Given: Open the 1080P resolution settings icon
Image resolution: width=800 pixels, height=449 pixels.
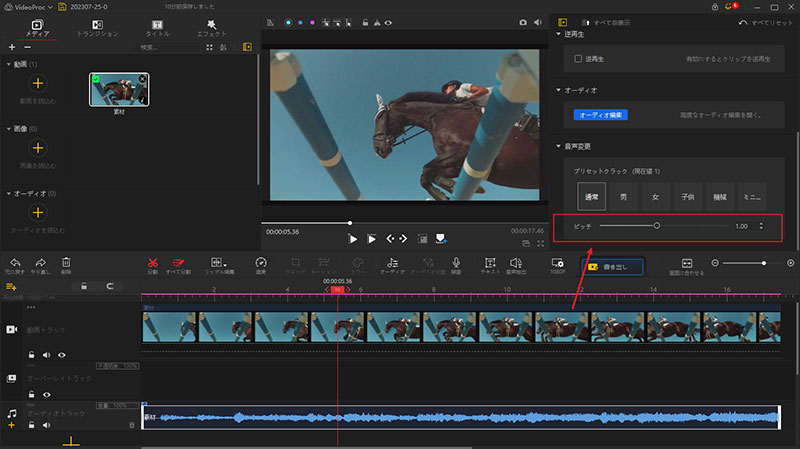Looking at the screenshot, I should pos(557,263).
